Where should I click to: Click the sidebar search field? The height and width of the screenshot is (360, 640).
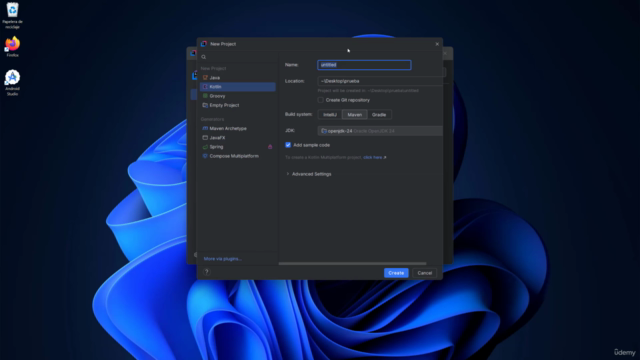coord(238,57)
